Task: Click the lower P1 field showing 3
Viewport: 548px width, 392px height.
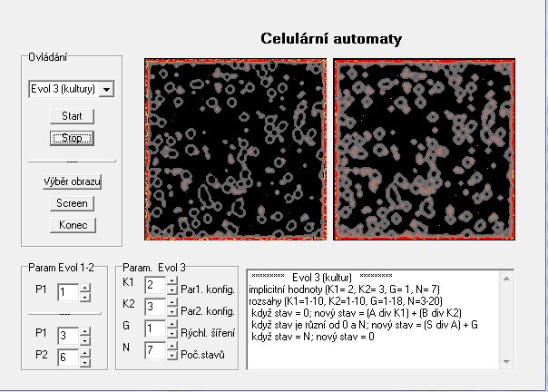Action: point(67,337)
